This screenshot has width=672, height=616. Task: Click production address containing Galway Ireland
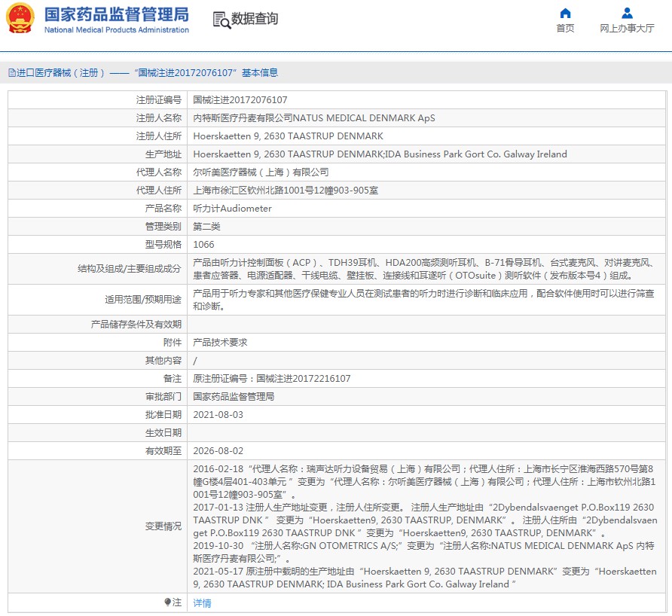[x=380, y=154]
